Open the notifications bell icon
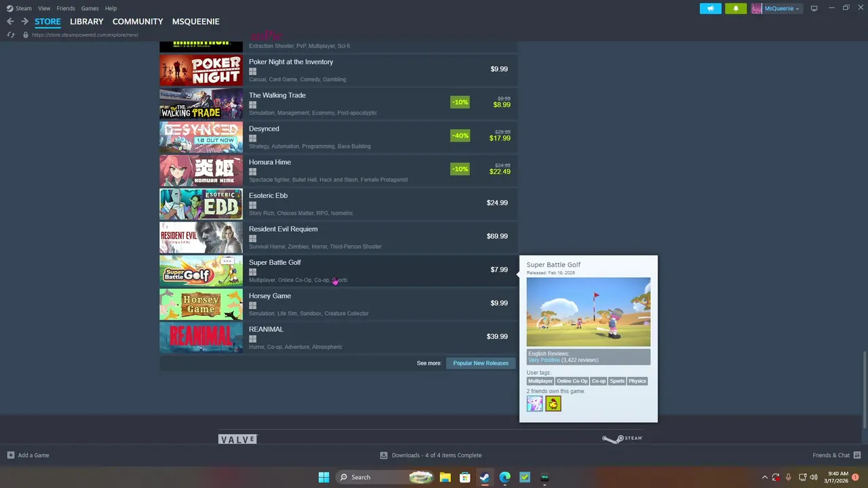The height and width of the screenshot is (488, 868). click(736, 8)
